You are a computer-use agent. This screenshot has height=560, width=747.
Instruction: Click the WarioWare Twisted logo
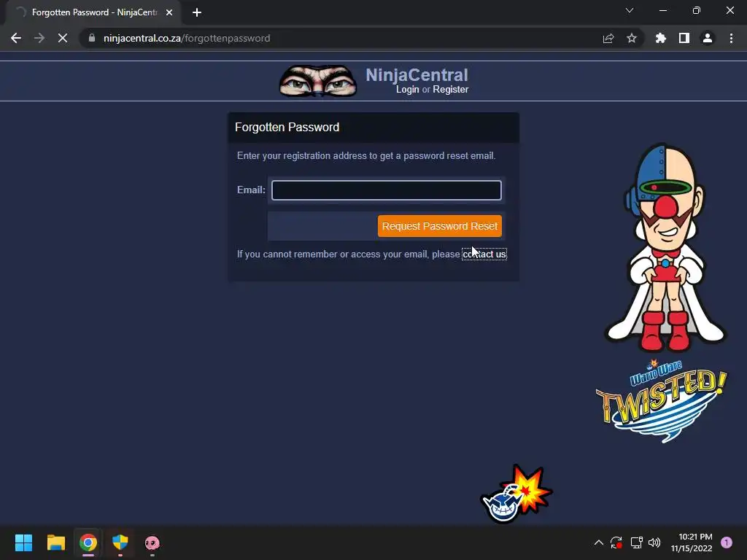[661, 402]
